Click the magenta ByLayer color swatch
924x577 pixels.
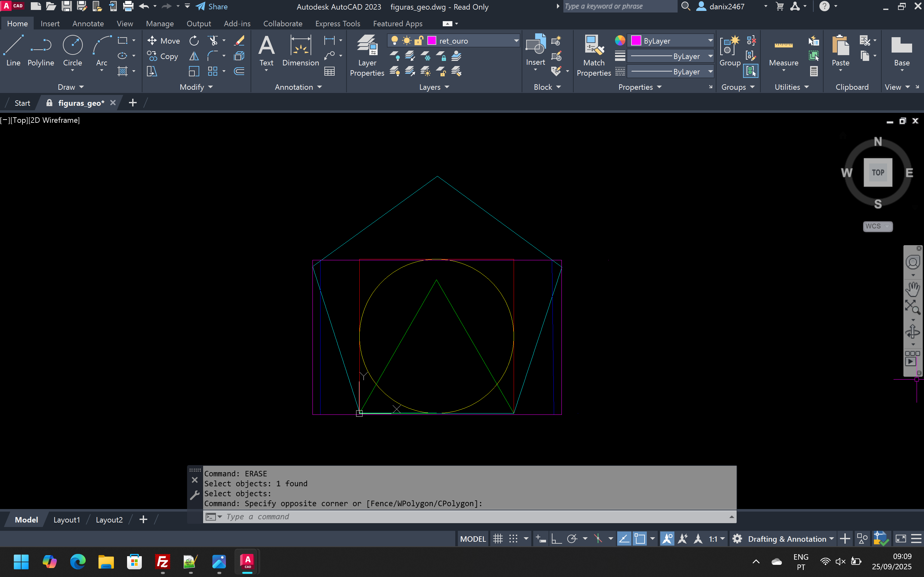(636, 41)
